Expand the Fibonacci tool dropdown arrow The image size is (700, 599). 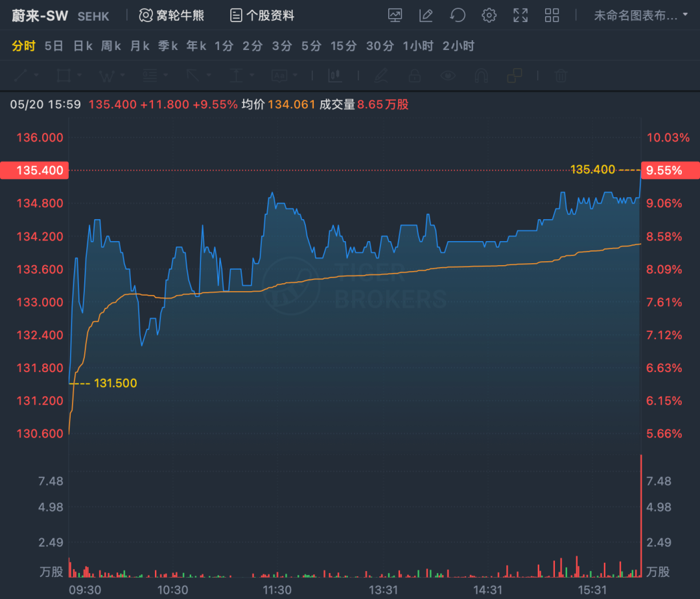point(166,75)
